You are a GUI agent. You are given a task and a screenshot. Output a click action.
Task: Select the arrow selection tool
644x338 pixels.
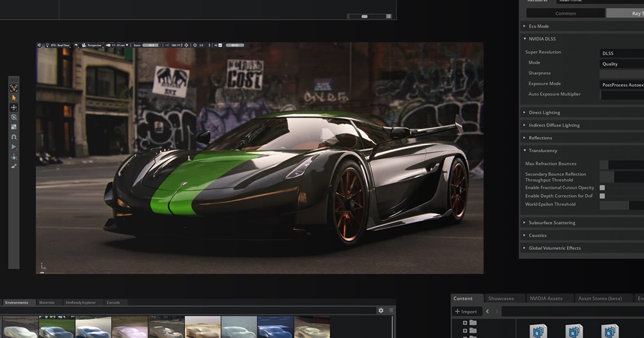pos(14,98)
